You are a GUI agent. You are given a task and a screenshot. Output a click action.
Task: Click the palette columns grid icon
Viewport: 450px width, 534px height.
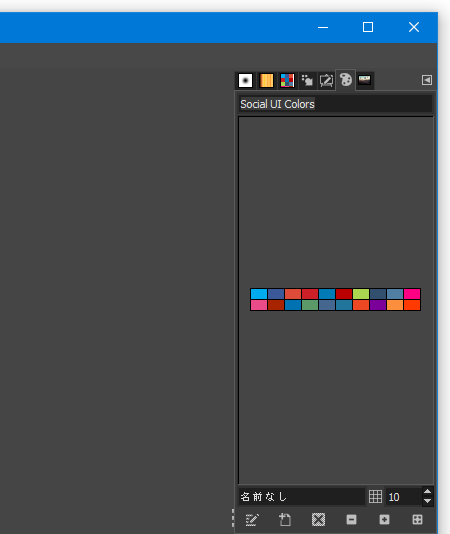tap(375, 497)
